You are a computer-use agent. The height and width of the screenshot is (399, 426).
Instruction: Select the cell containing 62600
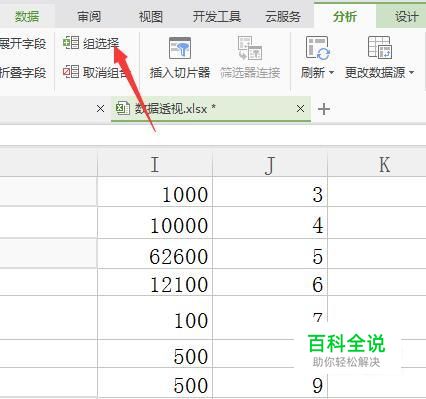point(155,254)
